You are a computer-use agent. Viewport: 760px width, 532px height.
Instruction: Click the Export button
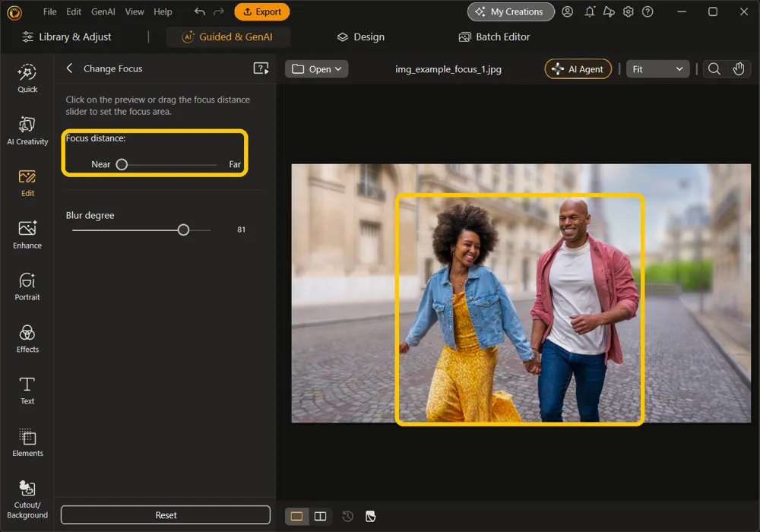click(261, 11)
